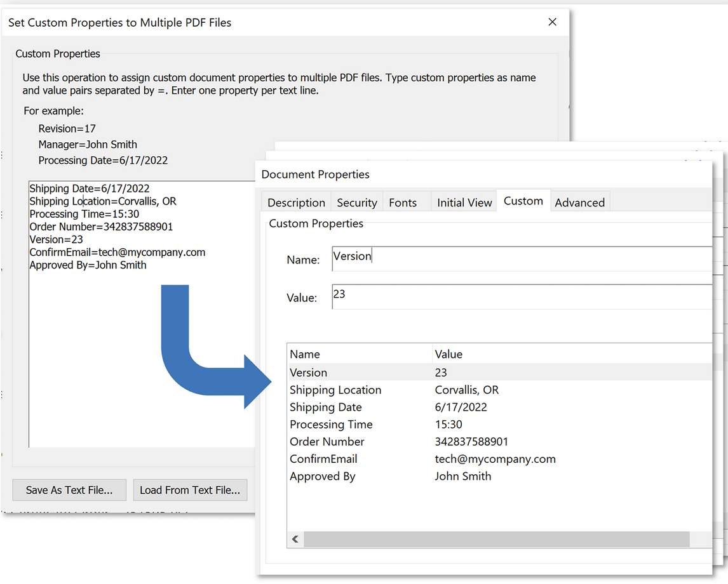Click the Corvallis, OR value cell

467,390
